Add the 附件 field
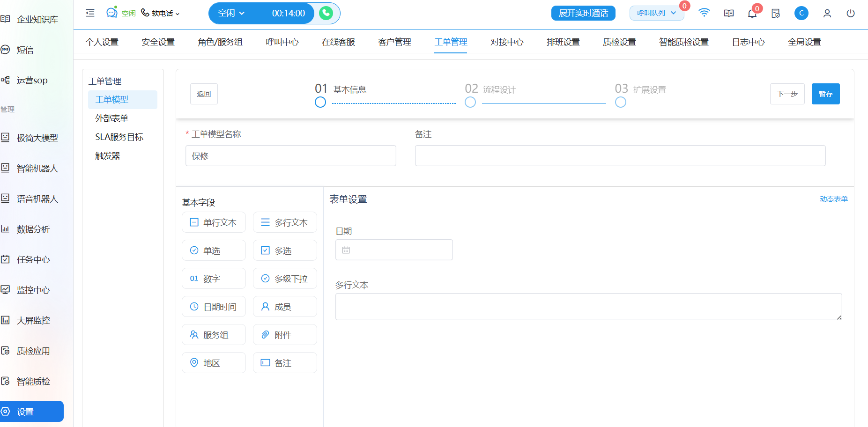Screen dimensions: 868x427 click(285, 335)
